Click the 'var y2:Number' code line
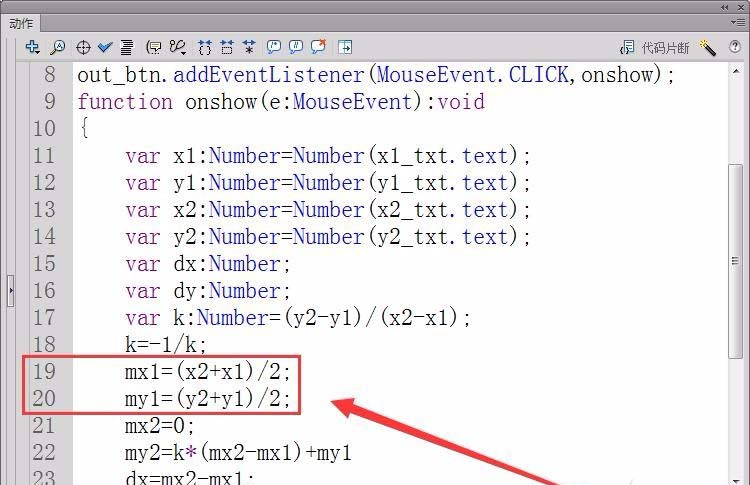This screenshot has height=485, width=750. point(328,237)
